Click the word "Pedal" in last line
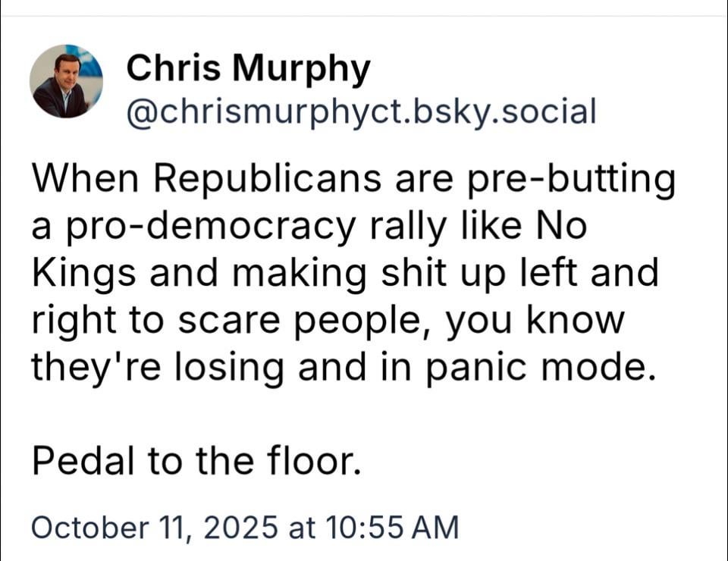This screenshot has height=561, width=728. 75,461
